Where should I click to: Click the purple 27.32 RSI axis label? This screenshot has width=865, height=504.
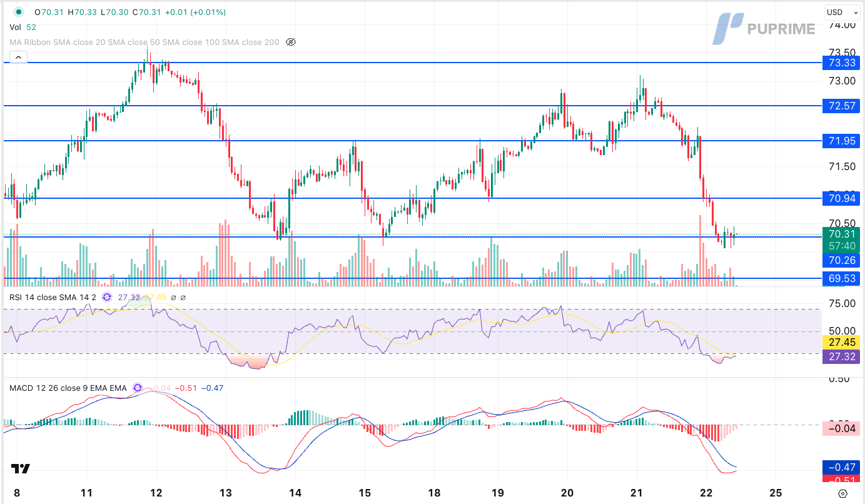(x=842, y=356)
